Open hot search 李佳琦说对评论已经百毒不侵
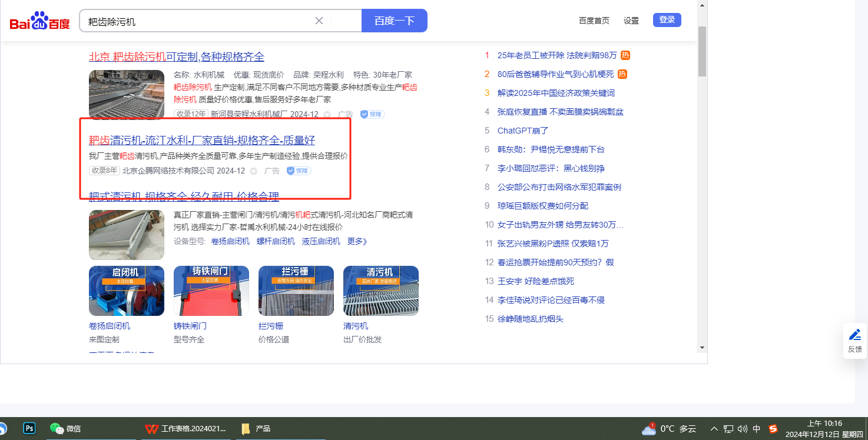The height and width of the screenshot is (440, 868). coord(551,300)
